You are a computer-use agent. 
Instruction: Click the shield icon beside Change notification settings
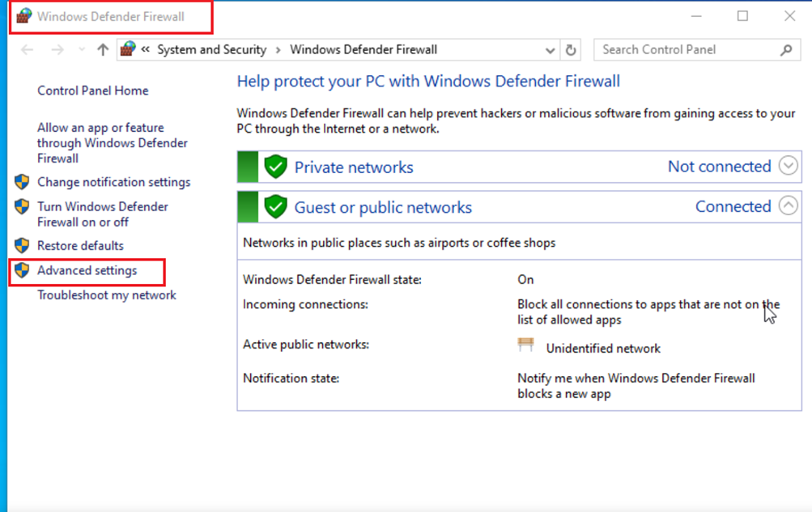(22, 182)
